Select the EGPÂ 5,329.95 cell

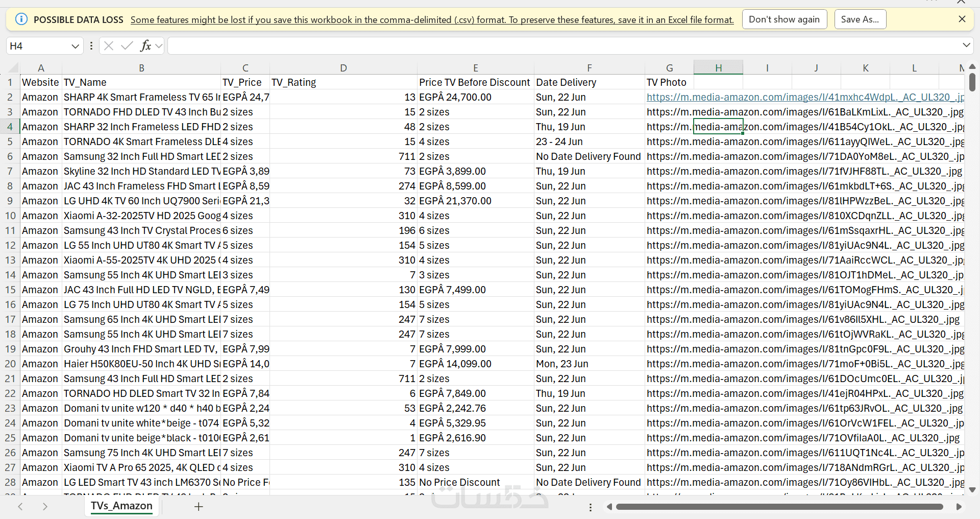tap(476, 423)
